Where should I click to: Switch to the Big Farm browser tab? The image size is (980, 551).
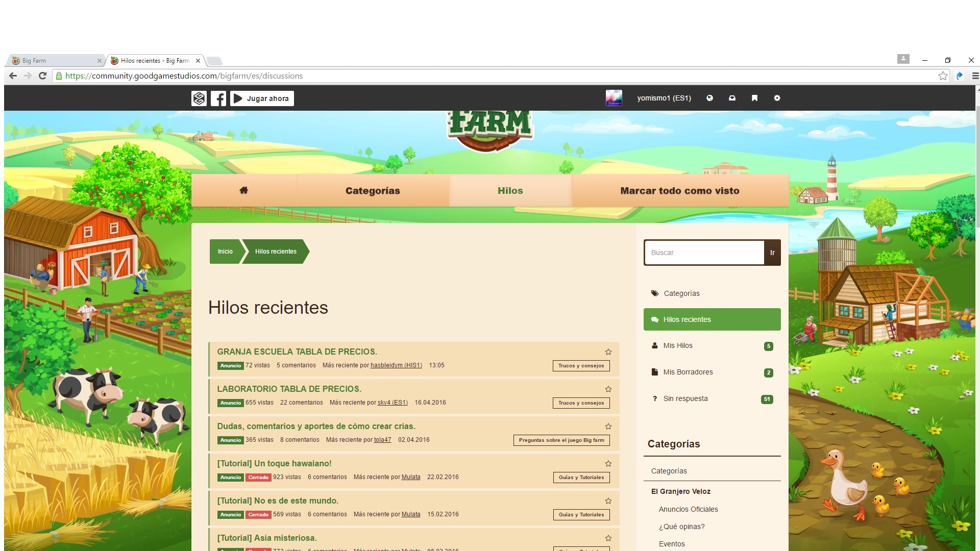click(x=51, y=61)
